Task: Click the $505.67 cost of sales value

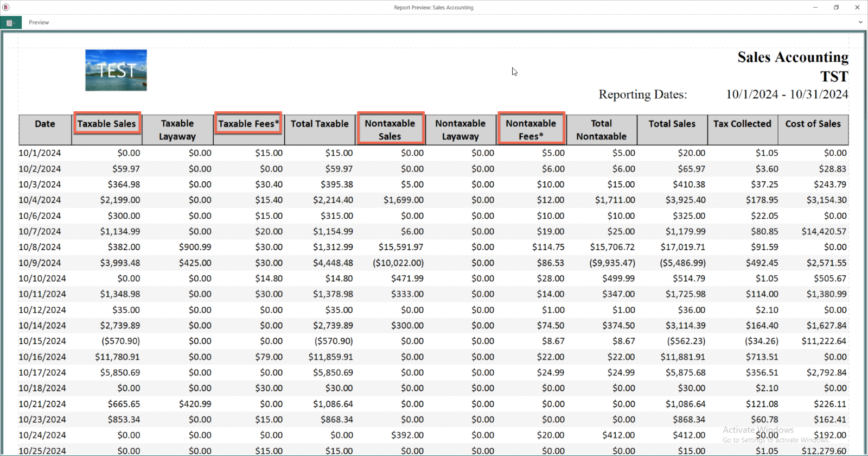Action: 830,278
